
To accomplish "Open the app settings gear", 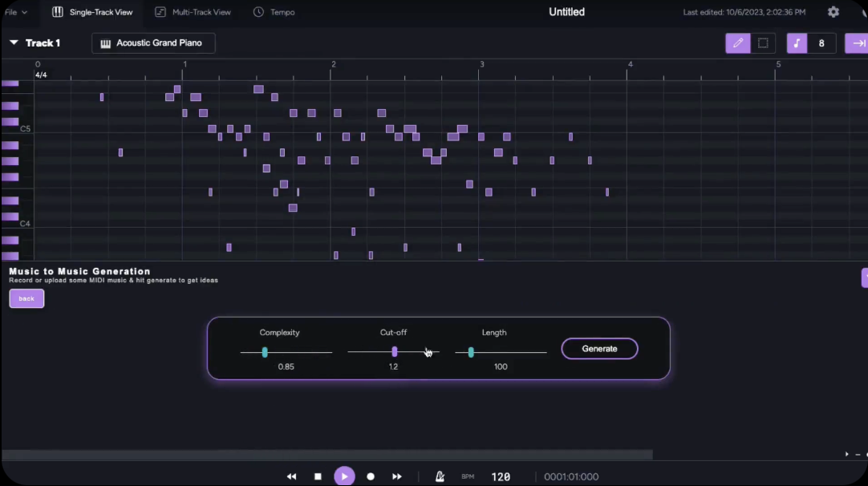I will click(x=833, y=12).
